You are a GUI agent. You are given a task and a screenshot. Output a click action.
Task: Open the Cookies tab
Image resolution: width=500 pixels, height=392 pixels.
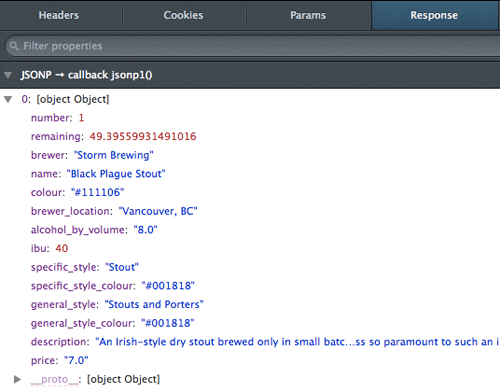183,15
